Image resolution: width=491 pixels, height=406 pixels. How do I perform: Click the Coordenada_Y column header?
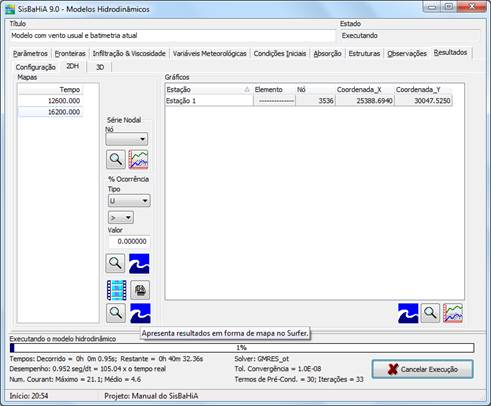tap(423, 89)
